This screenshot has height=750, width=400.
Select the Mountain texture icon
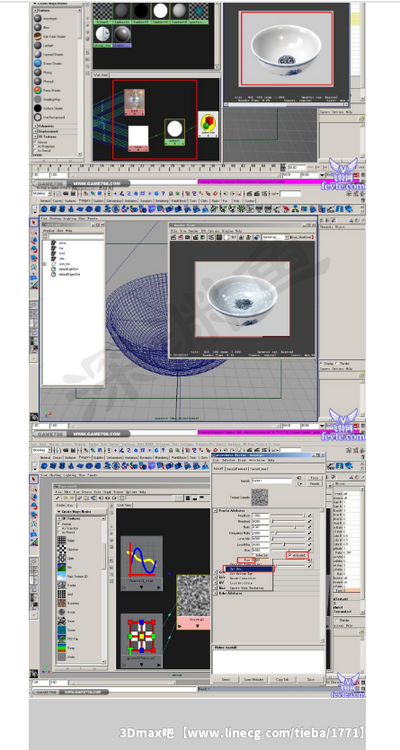click(62, 603)
